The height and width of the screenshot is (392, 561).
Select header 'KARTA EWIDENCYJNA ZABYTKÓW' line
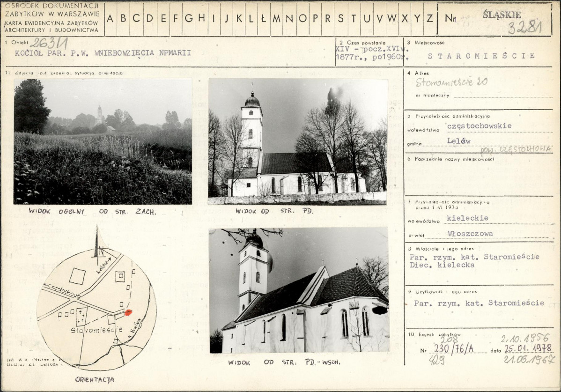click(x=52, y=23)
